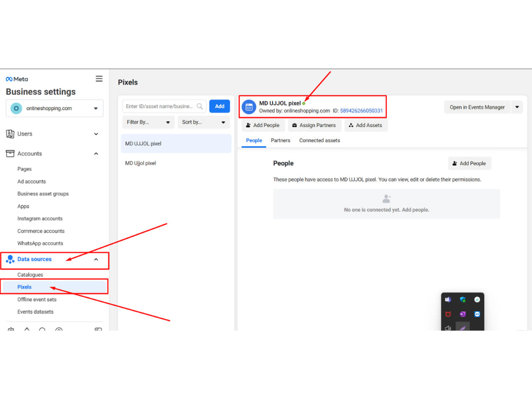Click Open in Events Manager button
The width and height of the screenshot is (532, 399).
point(477,107)
